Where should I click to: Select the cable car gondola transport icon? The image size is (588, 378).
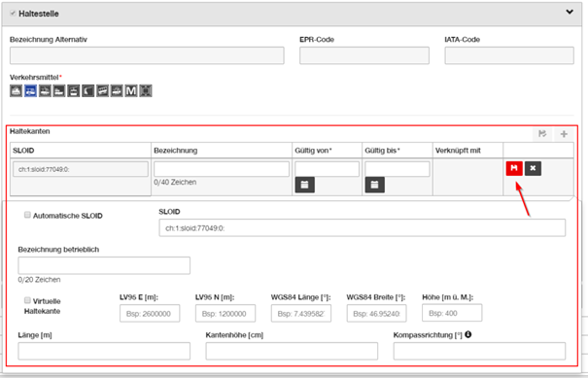click(x=74, y=90)
